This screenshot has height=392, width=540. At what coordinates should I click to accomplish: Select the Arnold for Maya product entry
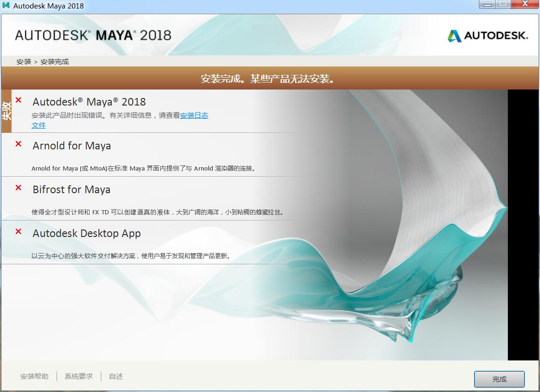72,146
